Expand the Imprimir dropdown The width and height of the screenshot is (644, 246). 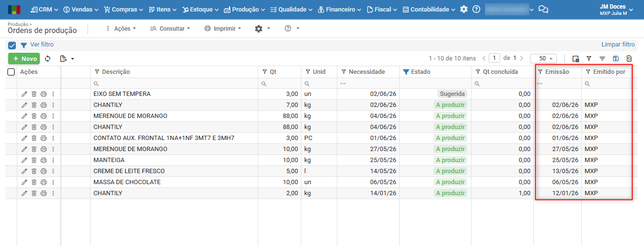[223, 29]
